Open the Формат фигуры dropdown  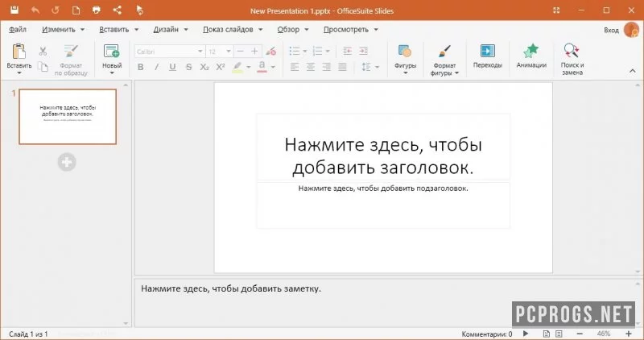click(444, 60)
